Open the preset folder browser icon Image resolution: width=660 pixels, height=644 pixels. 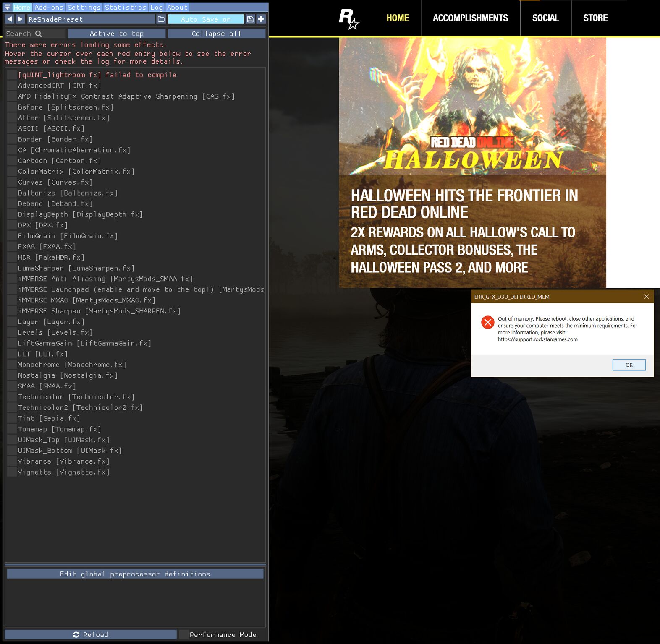161,19
